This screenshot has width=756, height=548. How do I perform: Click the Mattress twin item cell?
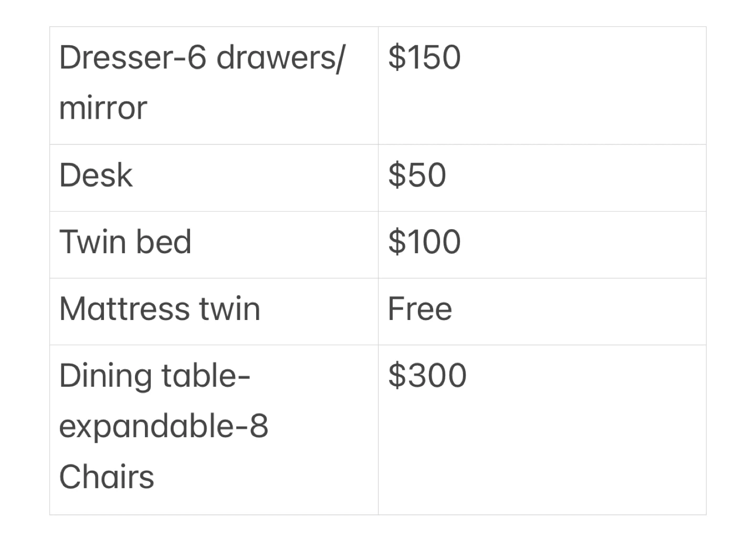[x=214, y=311]
